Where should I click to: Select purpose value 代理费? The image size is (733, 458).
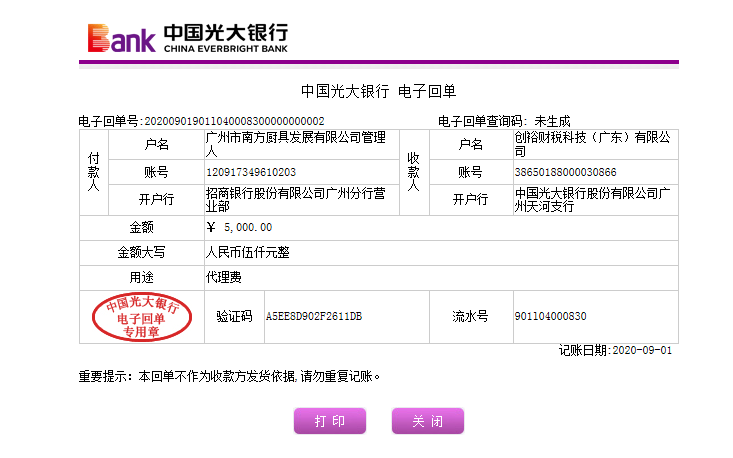[x=223, y=278]
